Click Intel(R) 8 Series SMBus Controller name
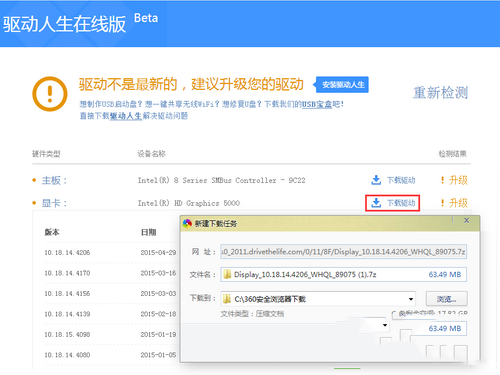500x375 pixels. [x=221, y=180]
